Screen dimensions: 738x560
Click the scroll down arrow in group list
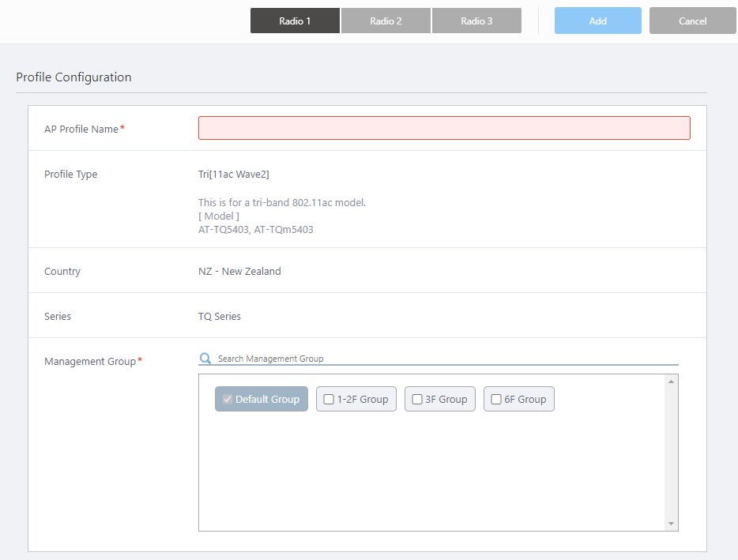[x=672, y=524]
